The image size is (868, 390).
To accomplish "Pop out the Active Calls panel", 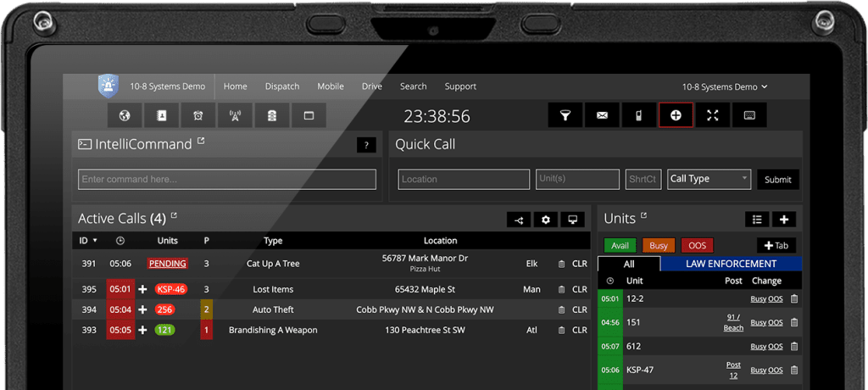I will point(174,215).
